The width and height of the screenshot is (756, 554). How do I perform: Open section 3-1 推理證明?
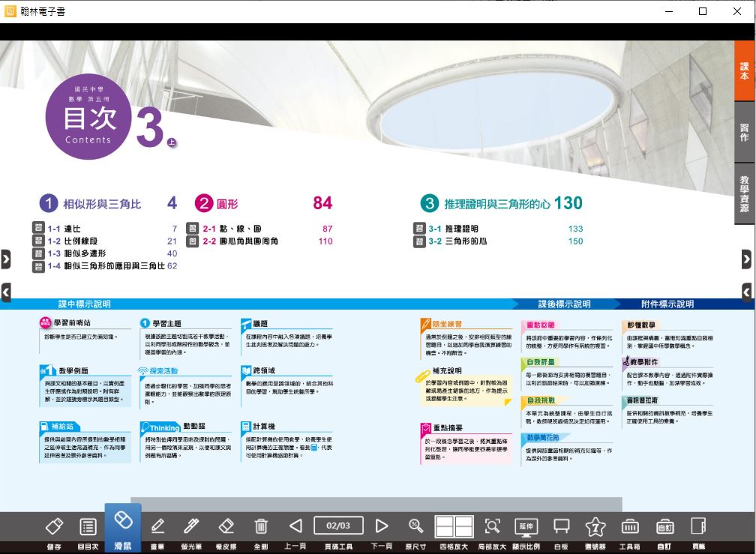coord(453,229)
